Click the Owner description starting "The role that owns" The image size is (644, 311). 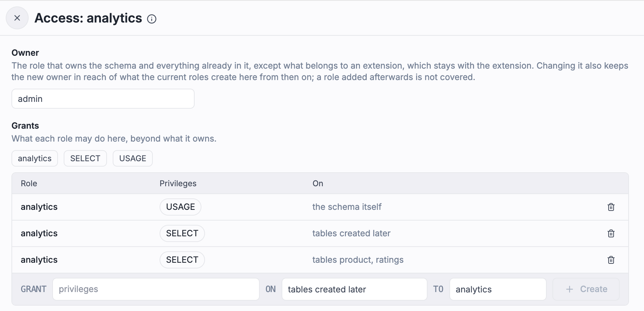pos(320,71)
